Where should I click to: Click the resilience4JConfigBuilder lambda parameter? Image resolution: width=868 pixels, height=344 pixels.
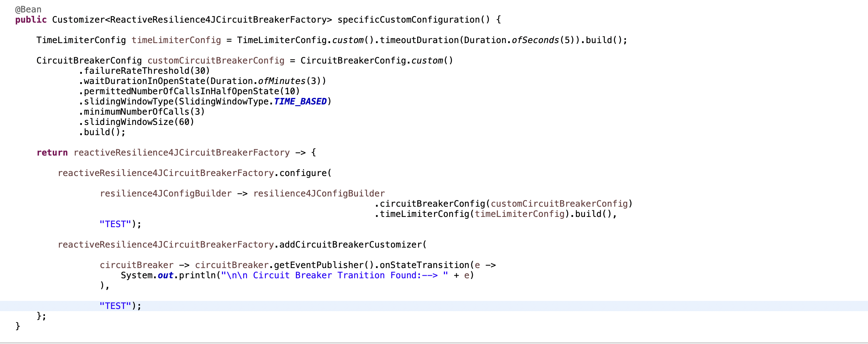click(166, 194)
